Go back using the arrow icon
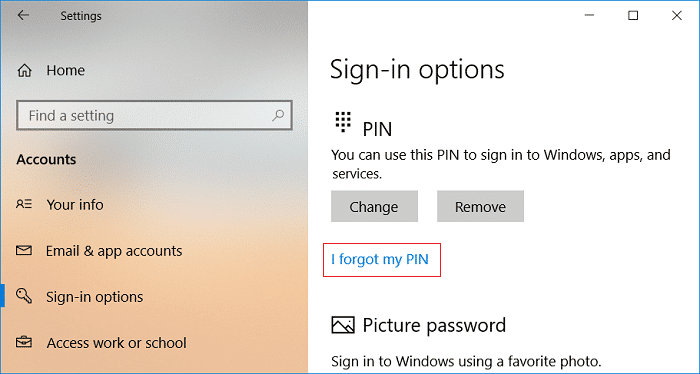 tap(23, 15)
